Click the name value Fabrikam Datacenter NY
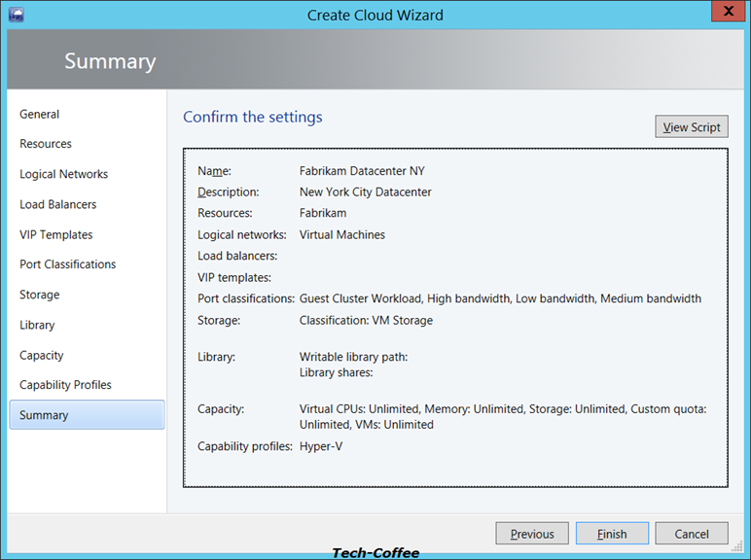 coord(362,171)
